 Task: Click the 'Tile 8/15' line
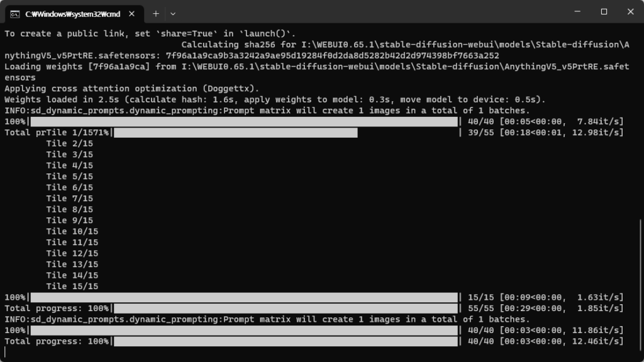tap(69, 209)
